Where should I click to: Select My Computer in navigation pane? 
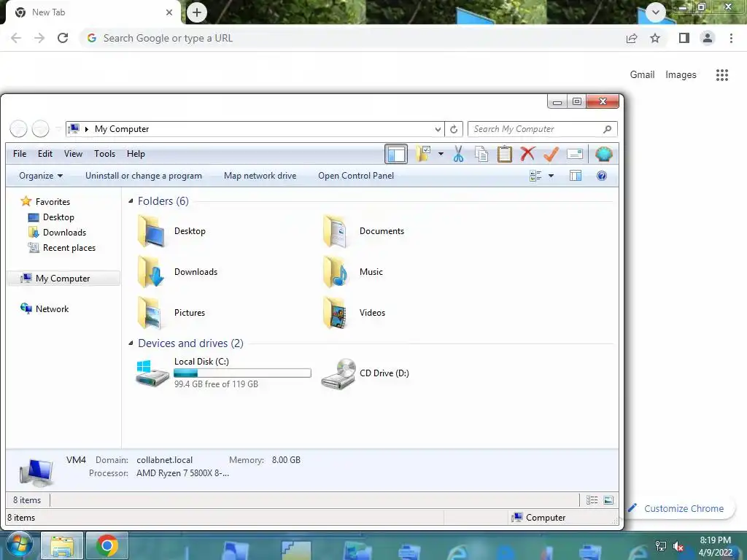[x=63, y=278]
